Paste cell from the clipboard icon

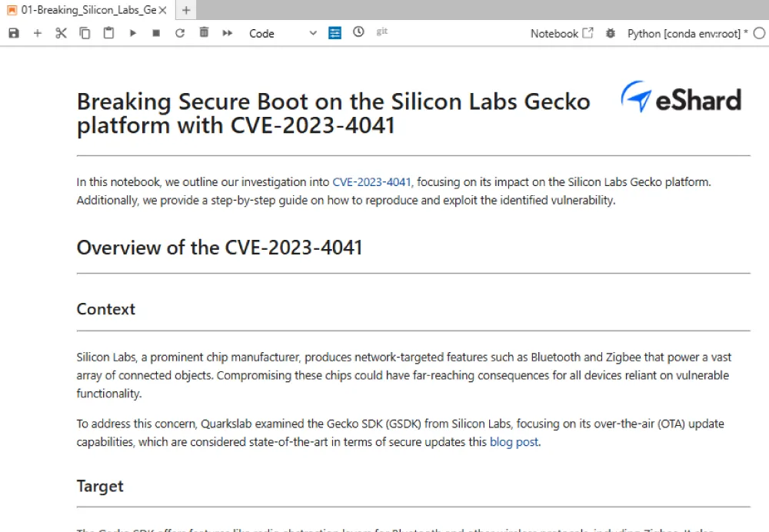point(108,33)
